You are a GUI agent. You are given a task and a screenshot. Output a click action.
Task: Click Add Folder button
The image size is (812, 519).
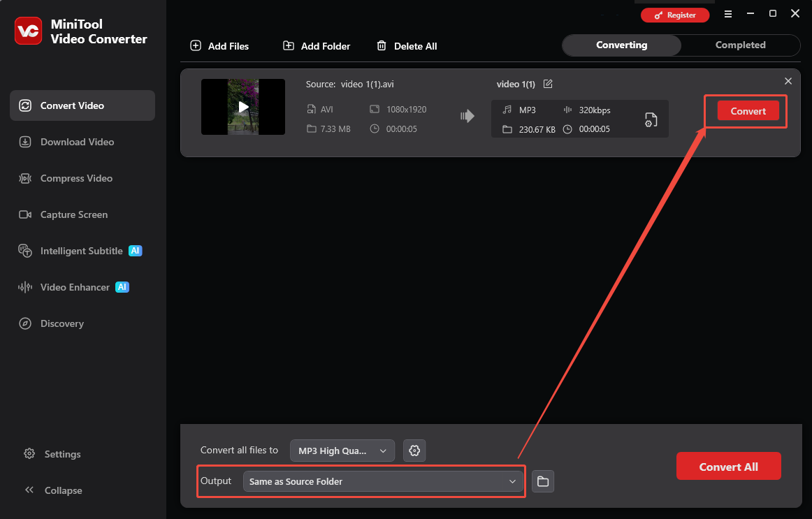(x=317, y=46)
